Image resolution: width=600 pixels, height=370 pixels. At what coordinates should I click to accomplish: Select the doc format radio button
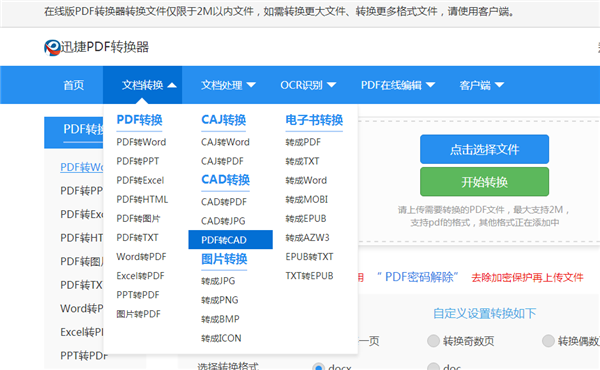pyautogui.click(x=433, y=367)
